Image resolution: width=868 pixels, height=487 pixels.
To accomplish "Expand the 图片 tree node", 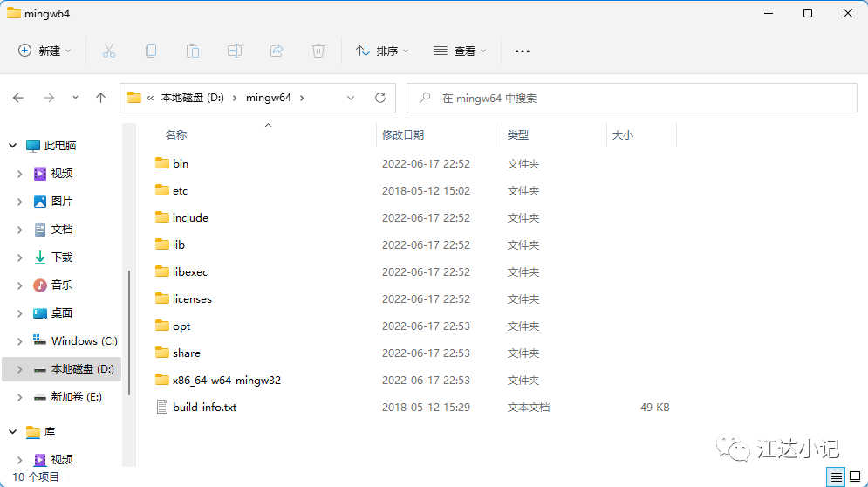I will coord(19,202).
